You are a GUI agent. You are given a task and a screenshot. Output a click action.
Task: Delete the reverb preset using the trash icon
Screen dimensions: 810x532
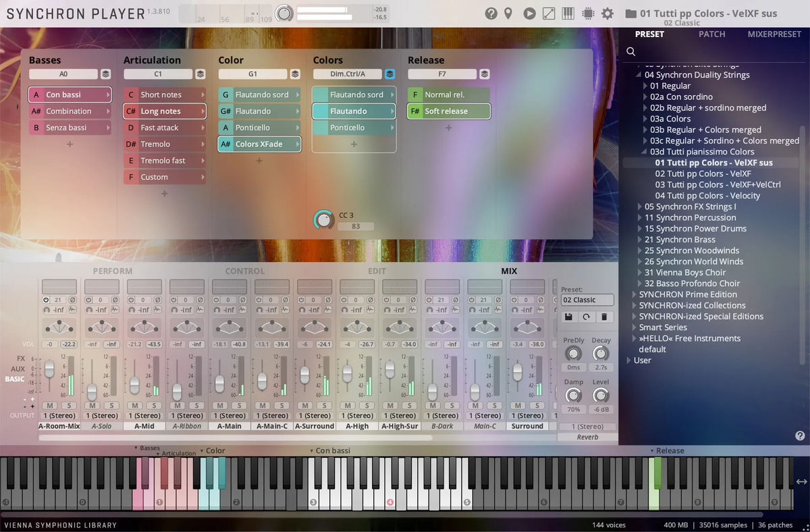(x=604, y=317)
